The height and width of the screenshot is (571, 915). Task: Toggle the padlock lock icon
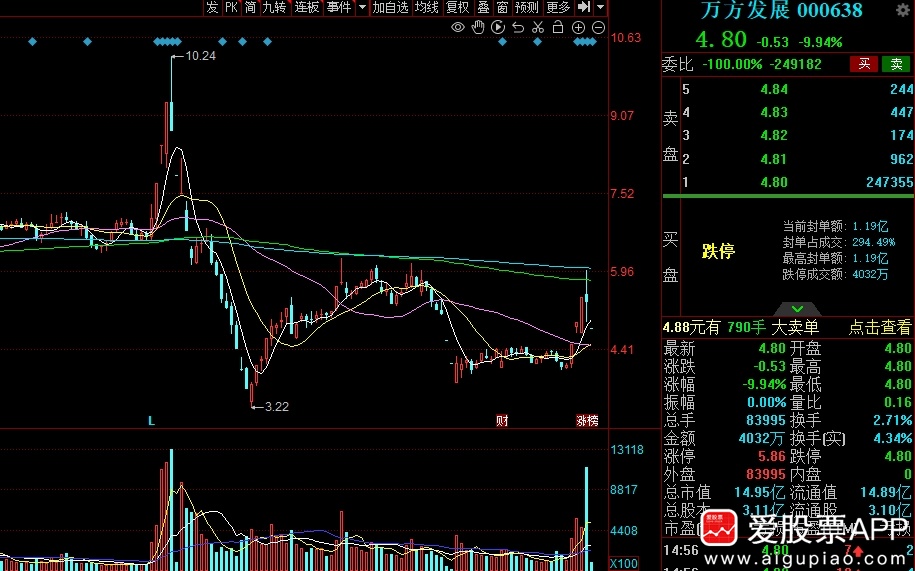click(558, 27)
